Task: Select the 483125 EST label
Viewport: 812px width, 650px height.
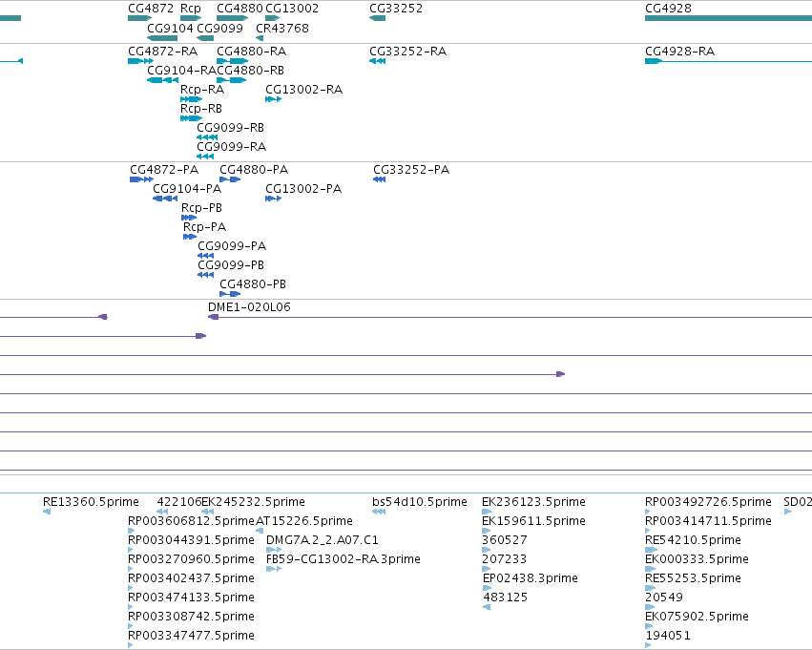Action: point(506,598)
